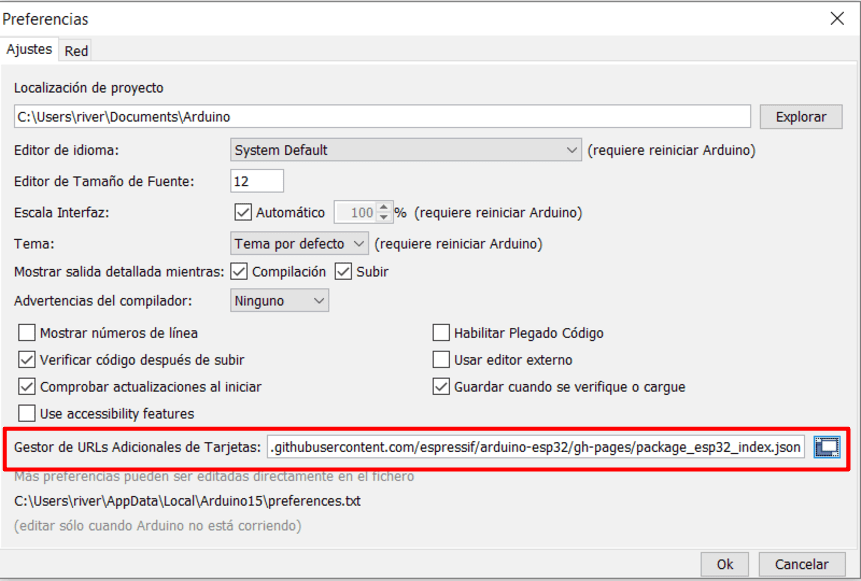Image resolution: width=861 pixels, height=581 pixels.
Task: Expand the Editor de idioma dropdown
Action: (x=405, y=150)
